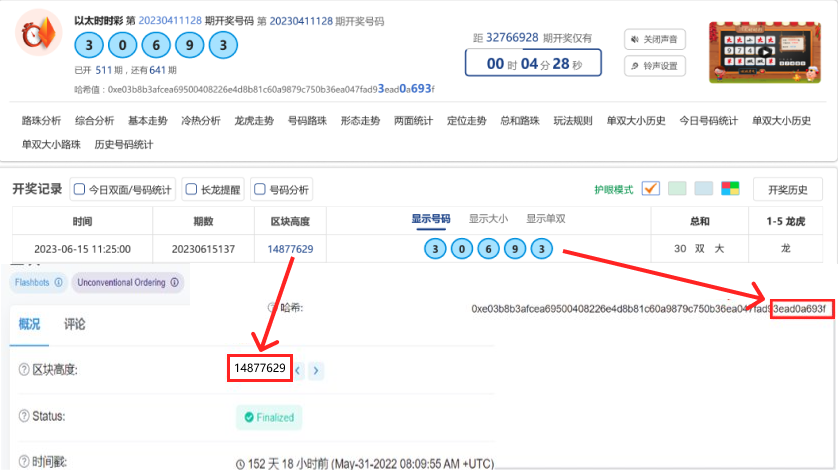Viewport: 838px width, 471px height.
Task: Toggle the orange-checked 护眼模式 box
Action: 650,188
